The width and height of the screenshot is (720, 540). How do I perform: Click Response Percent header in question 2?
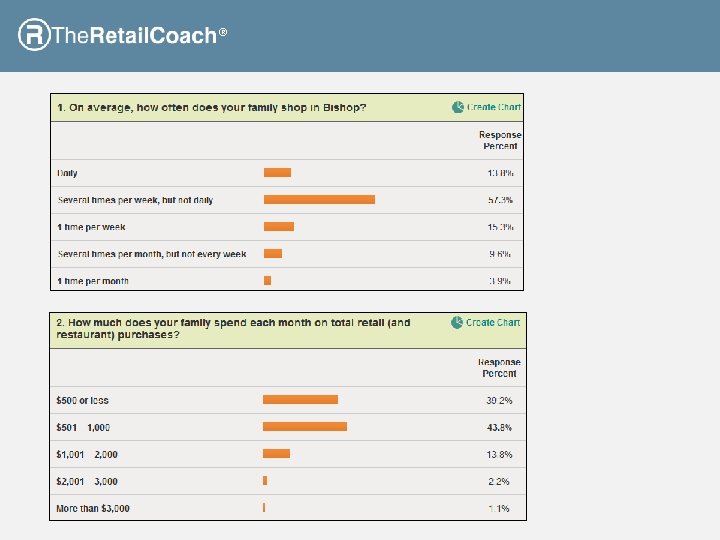point(499,368)
